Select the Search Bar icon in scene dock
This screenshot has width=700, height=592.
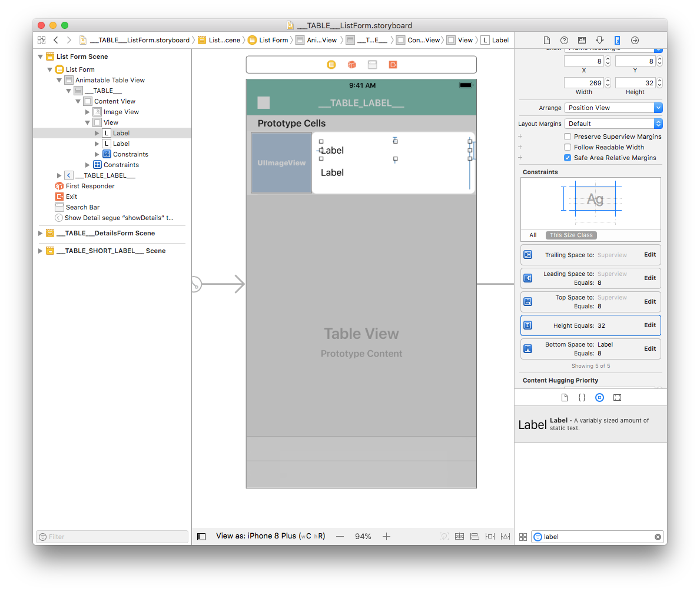[372, 65]
